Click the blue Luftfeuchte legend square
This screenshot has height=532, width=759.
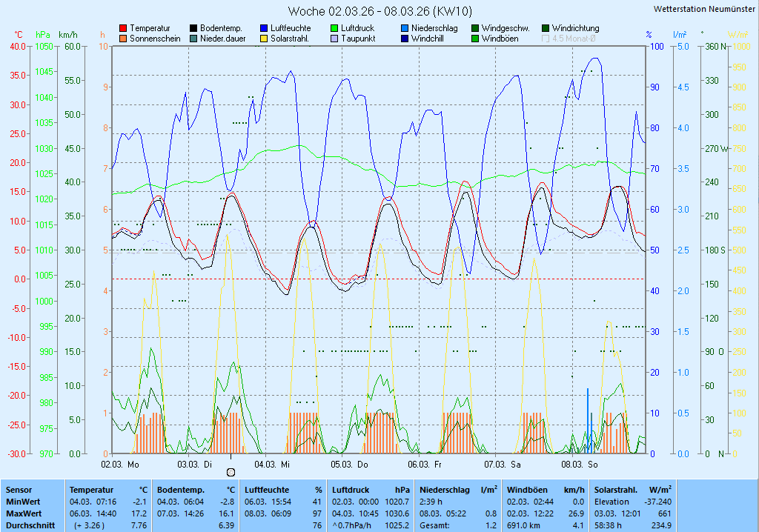coord(264,28)
